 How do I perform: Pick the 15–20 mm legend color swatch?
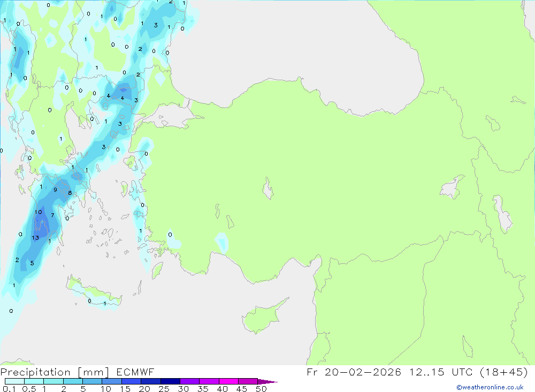point(132,381)
